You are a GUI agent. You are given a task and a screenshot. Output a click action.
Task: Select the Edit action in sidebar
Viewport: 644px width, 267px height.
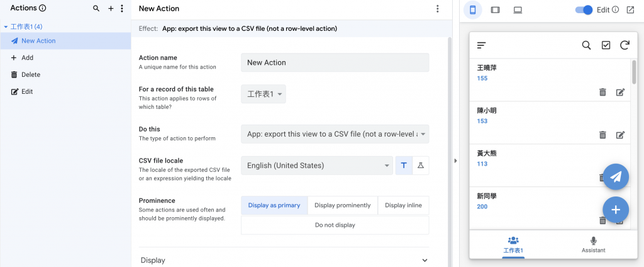coord(27,91)
